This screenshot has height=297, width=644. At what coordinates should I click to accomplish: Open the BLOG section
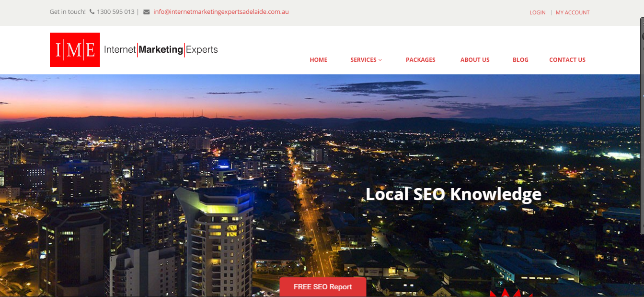coord(520,59)
